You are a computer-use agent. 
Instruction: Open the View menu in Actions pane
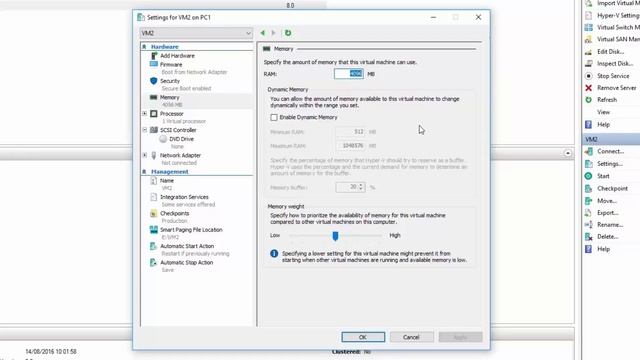pos(603,112)
